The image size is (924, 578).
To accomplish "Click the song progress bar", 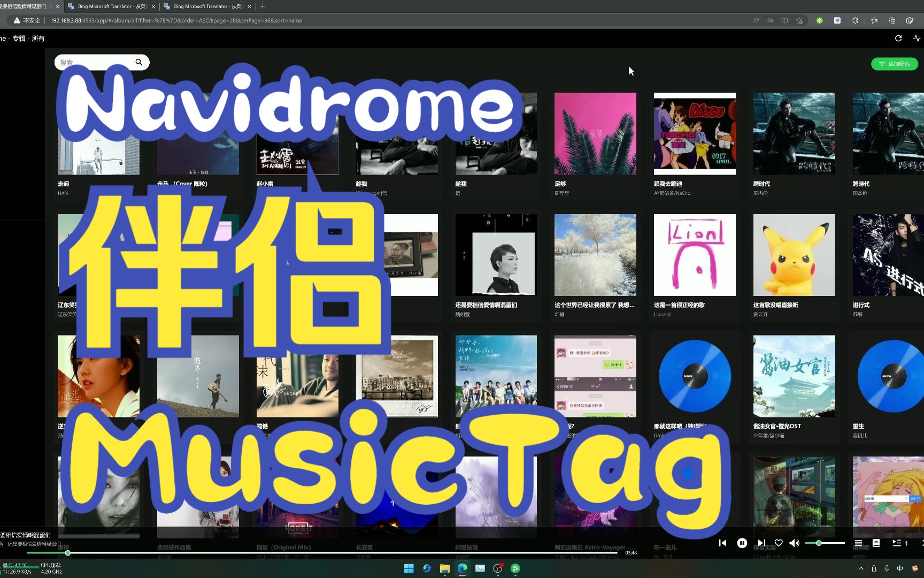I will [x=322, y=553].
